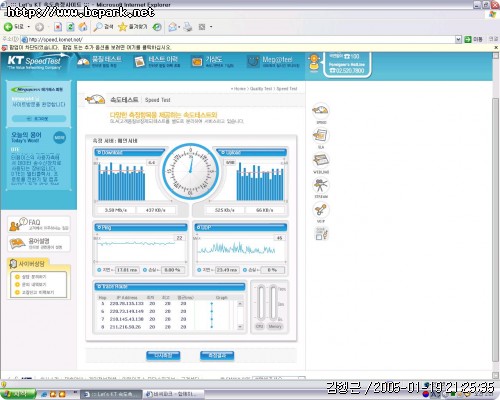The width and height of the screenshot is (500, 400).
Task: Open the Back button history dropdown arrow
Action: tap(29, 27)
